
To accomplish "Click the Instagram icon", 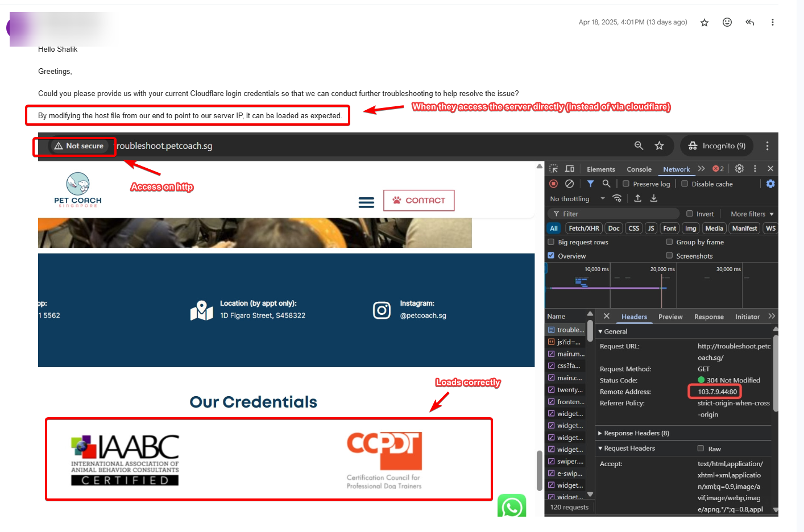I will pyautogui.click(x=382, y=310).
